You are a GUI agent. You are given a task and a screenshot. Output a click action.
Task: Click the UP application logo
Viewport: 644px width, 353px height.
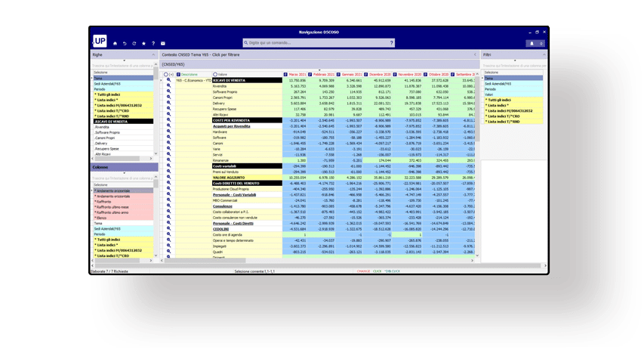click(100, 41)
